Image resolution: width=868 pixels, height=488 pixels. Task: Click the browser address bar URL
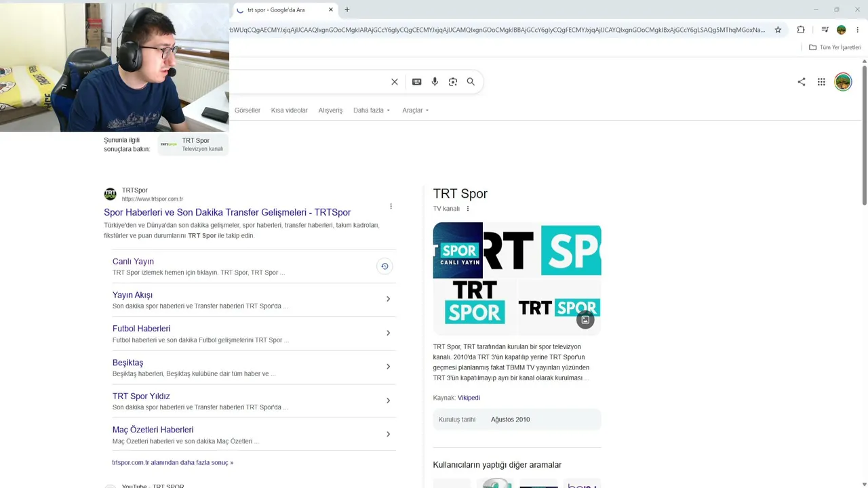point(498,30)
